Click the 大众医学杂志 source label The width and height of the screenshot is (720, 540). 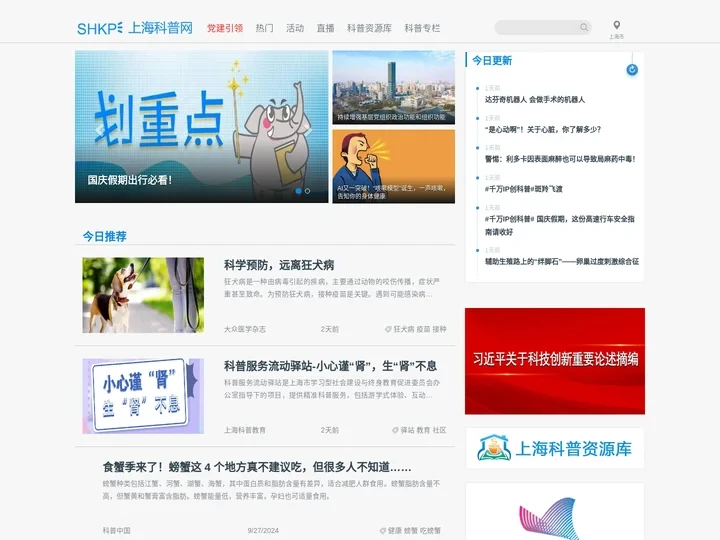[x=245, y=329]
